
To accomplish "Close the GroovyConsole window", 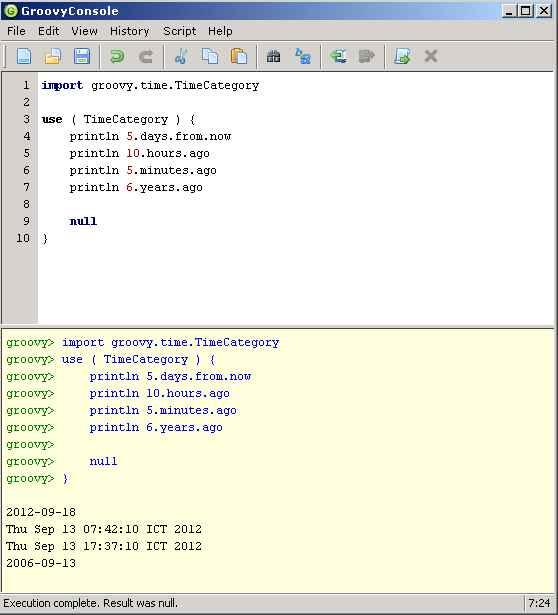I will pos(544,11).
